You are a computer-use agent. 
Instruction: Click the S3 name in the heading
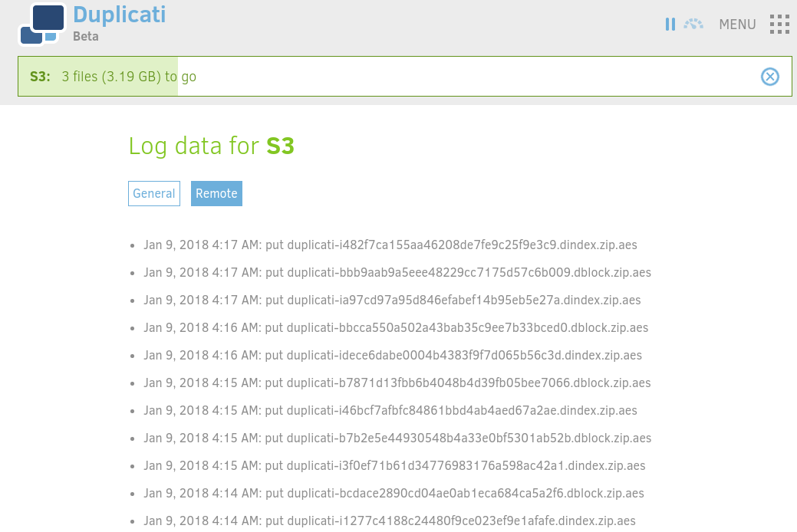click(x=279, y=146)
